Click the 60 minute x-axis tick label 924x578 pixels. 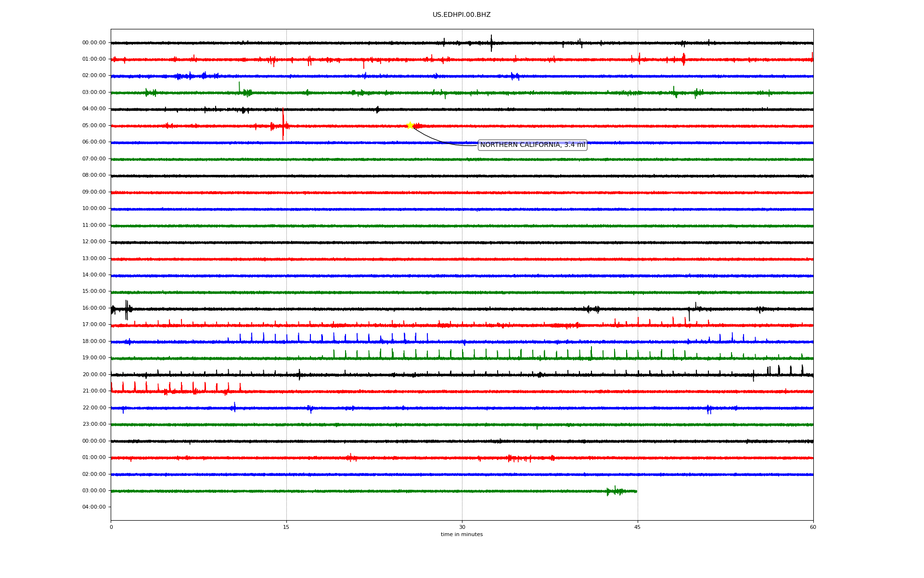[812, 527]
